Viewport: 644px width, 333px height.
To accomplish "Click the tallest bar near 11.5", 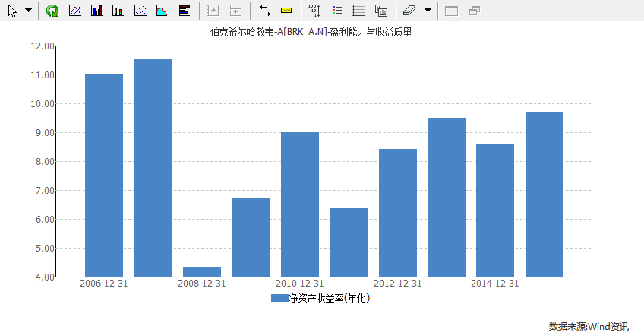I will point(153,168).
